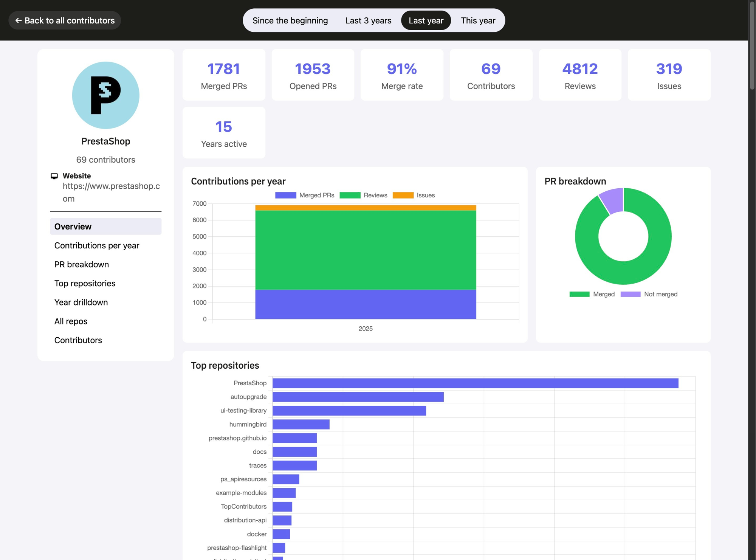The height and width of the screenshot is (560, 756).
Task: Select Overview in sidebar
Action: (106, 226)
